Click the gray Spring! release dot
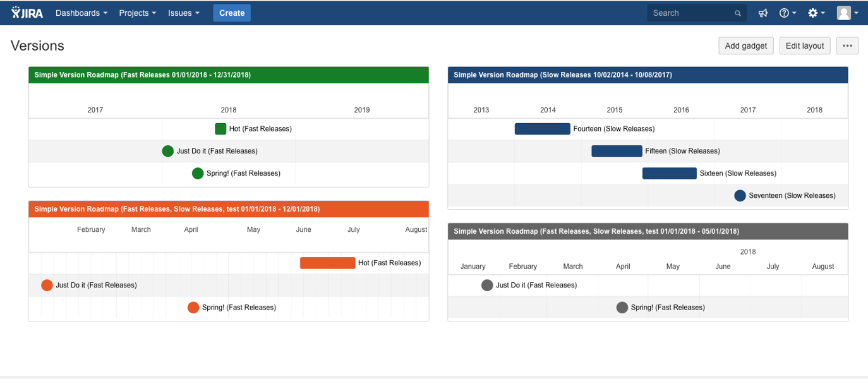The height and width of the screenshot is (379, 868). click(622, 308)
